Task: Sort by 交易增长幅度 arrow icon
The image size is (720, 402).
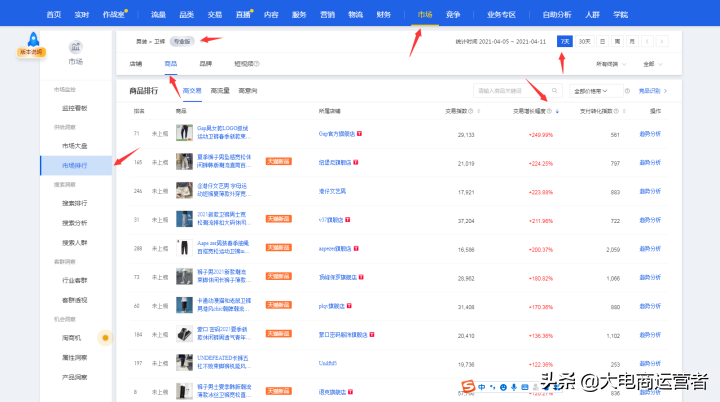Action: point(557,111)
